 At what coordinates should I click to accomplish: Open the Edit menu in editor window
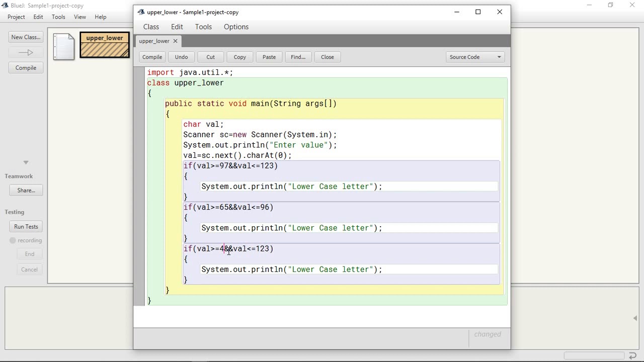click(177, 27)
